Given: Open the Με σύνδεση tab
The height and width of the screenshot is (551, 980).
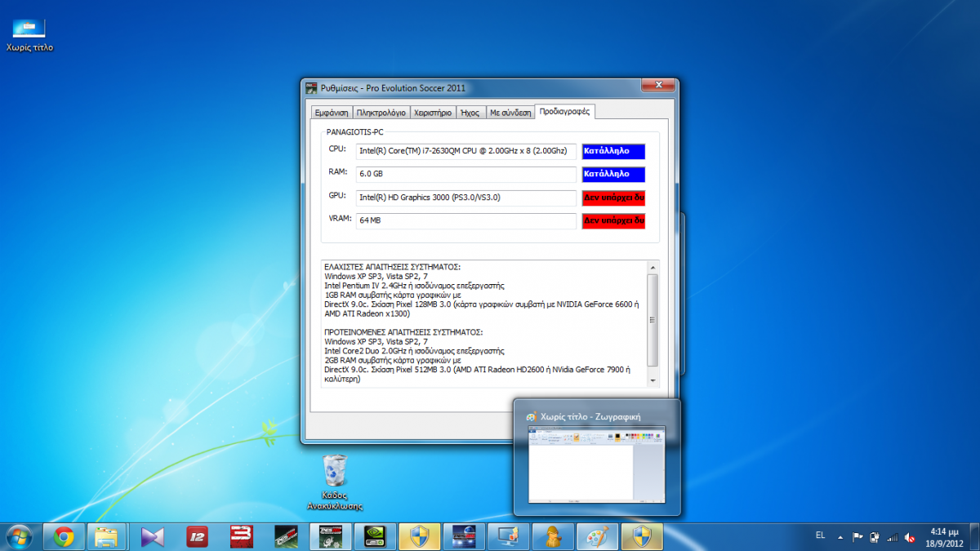Looking at the screenshot, I should point(510,113).
